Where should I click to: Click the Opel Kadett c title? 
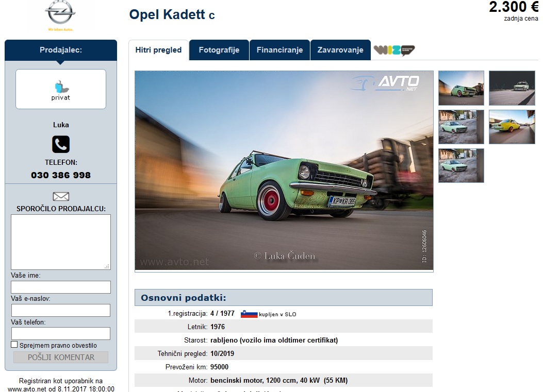click(x=172, y=14)
